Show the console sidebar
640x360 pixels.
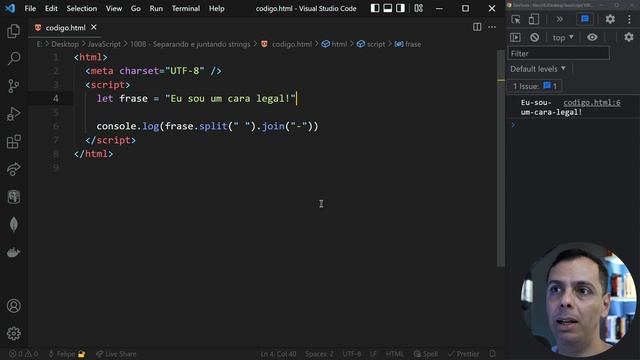516,38
